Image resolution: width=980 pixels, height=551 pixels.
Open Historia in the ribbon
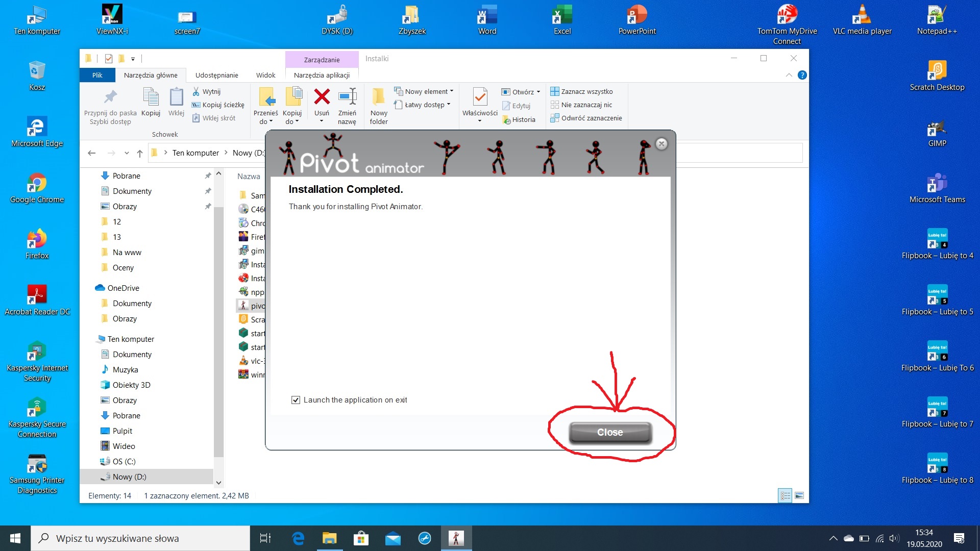[519, 119]
